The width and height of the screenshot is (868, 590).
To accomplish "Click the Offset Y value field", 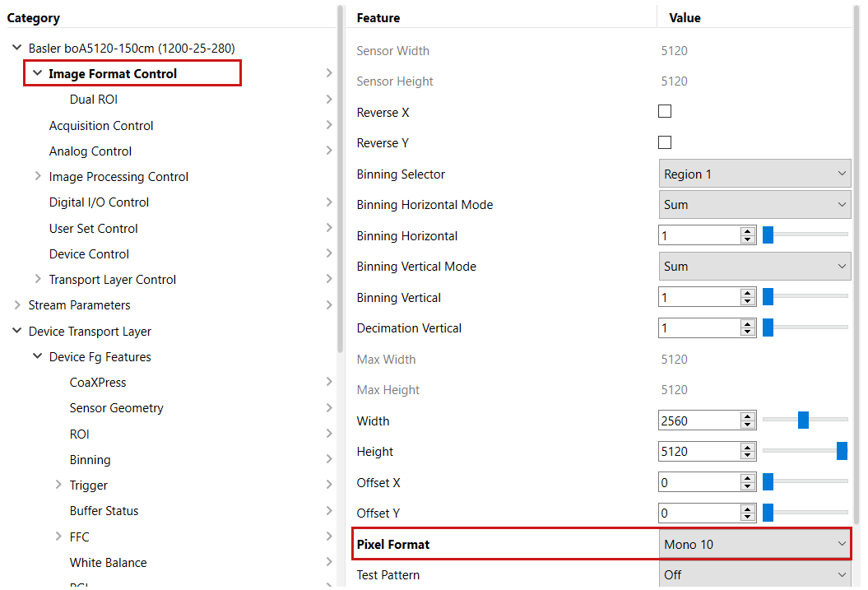I will (699, 513).
